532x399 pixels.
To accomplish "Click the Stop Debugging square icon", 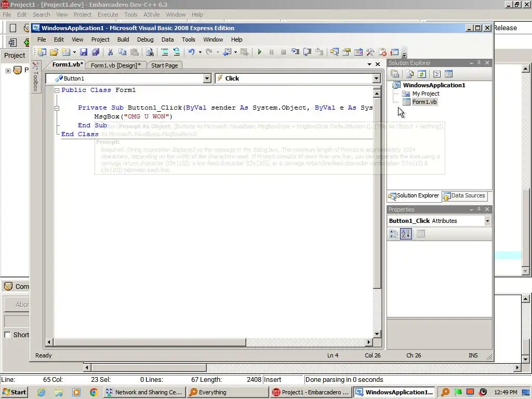I will click(283, 52).
